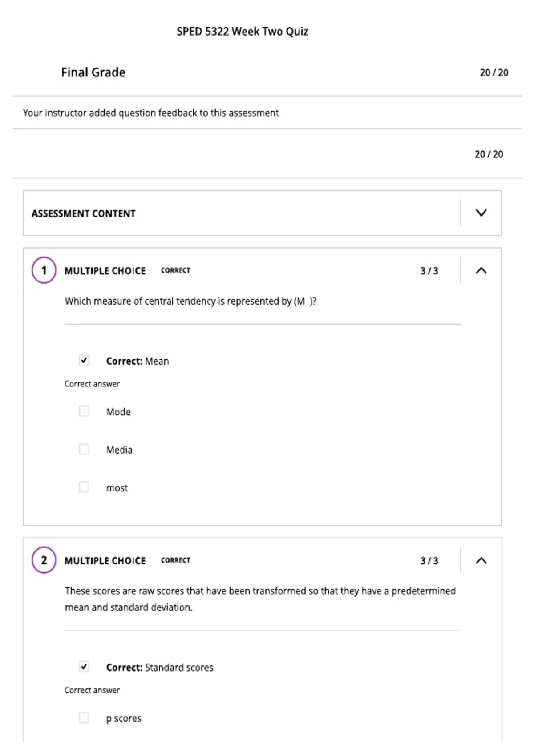Image resolution: width=534 pixels, height=756 pixels.
Task: Toggle the Standard scores checkbox
Action: 84,666
